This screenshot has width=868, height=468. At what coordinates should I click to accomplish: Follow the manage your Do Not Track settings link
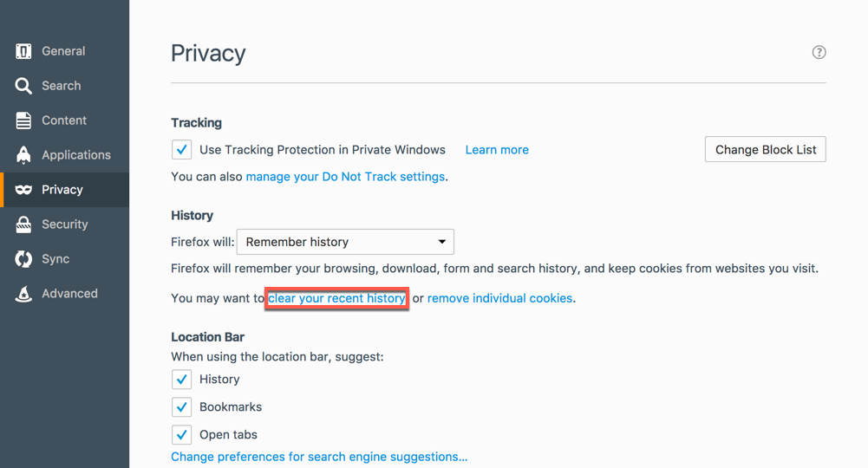pos(345,177)
